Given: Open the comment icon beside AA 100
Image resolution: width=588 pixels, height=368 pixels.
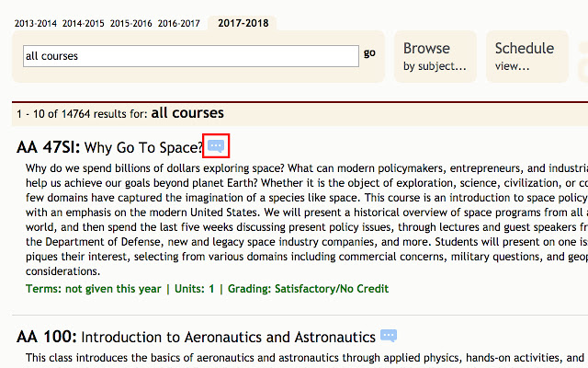Looking at the screenshot, I should point(389,337).
